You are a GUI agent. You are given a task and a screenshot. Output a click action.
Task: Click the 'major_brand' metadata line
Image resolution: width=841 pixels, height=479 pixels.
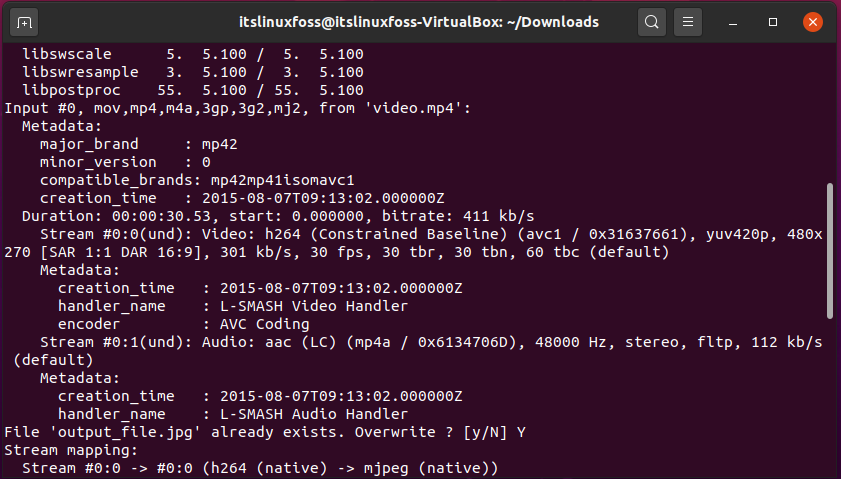click(138, 144)
